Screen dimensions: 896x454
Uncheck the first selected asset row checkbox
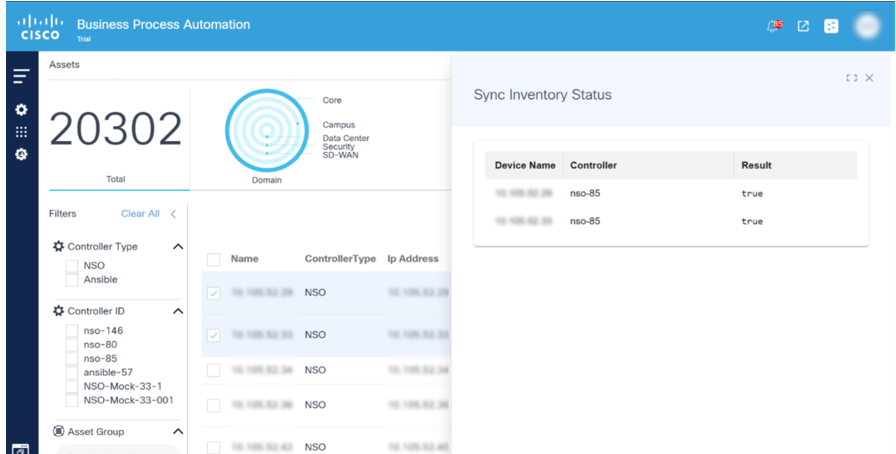coord(213,293)
